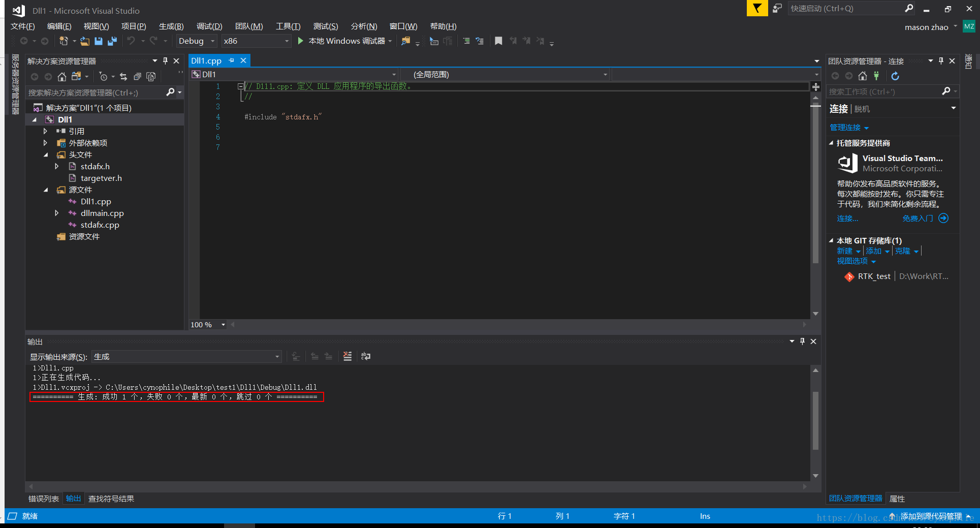This screenshot has width=980, height=528.
Task: Open the Debug configuration dropdown
Action: tap(197, 41)
